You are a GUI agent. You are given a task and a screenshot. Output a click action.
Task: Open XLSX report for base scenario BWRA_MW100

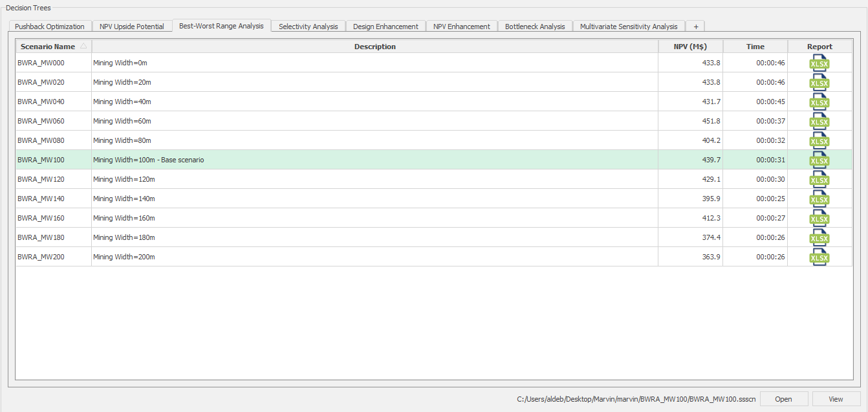click(819, 160)
